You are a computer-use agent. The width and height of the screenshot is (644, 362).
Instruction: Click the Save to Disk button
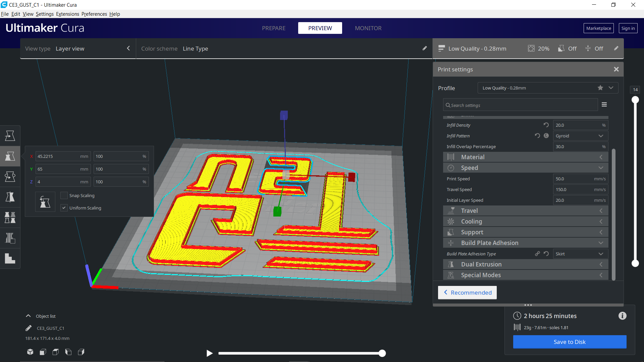pyautogui.click(x=570, y=342)
